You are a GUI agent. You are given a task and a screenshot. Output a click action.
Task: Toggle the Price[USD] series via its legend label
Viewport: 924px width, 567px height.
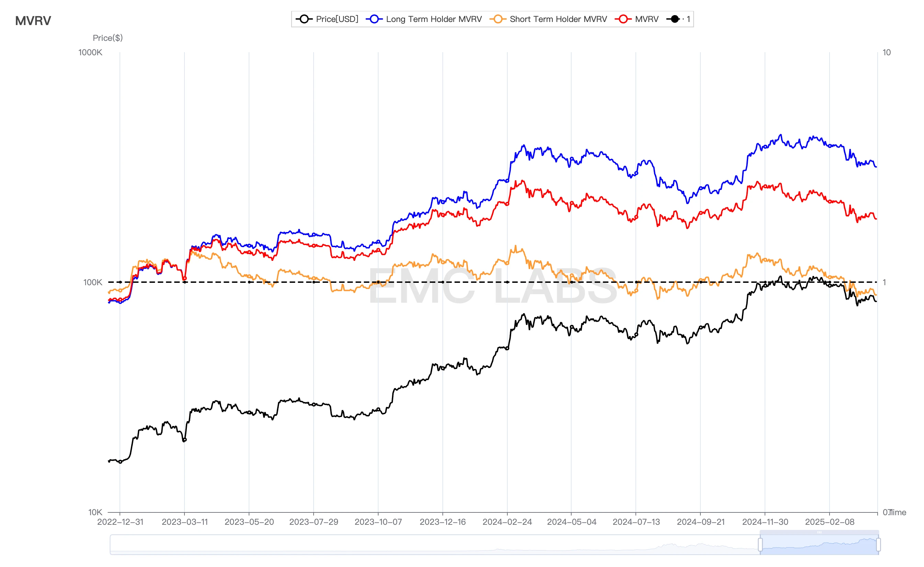click(337, 19)
